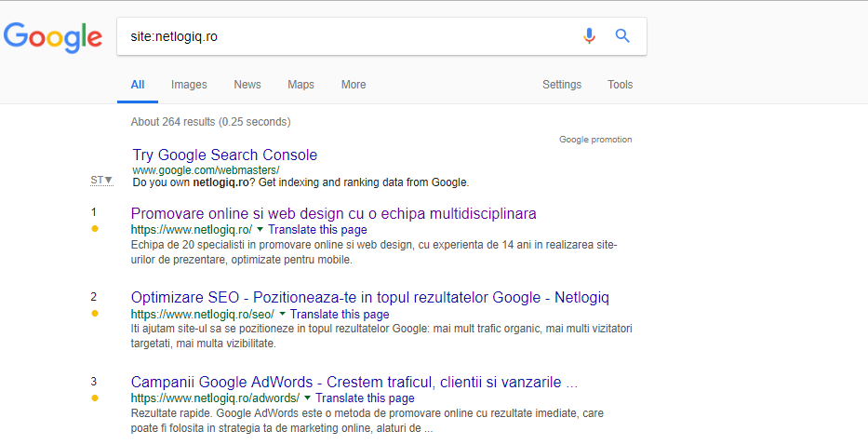Click the www.google.com/webmasters/ URL text
The width and height of the screenshot is (868, 445).
click(206, 170)
